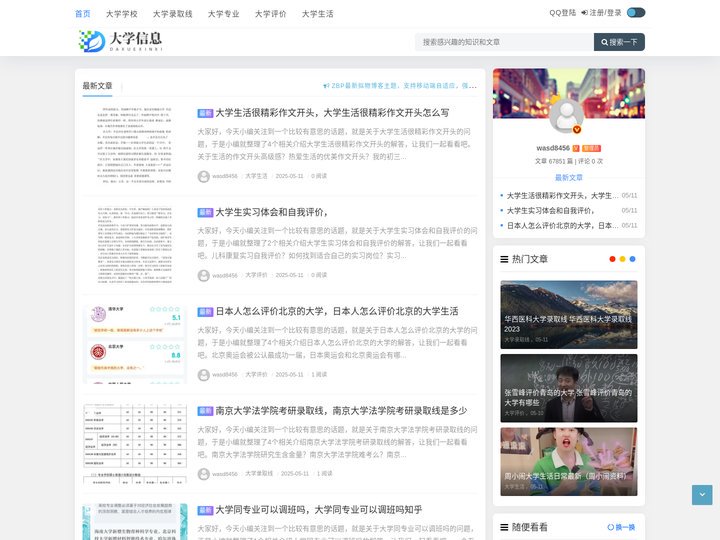Open sidebar link 大学生活很精彩作文开头
Viewport: 720px width, 540px height.
coord(562,196)
